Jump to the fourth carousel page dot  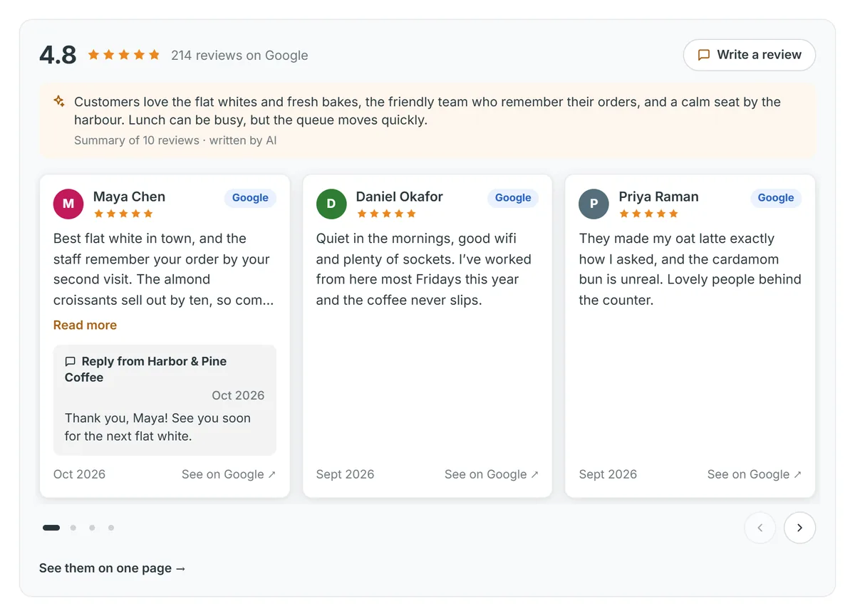[x=111, y=528]
